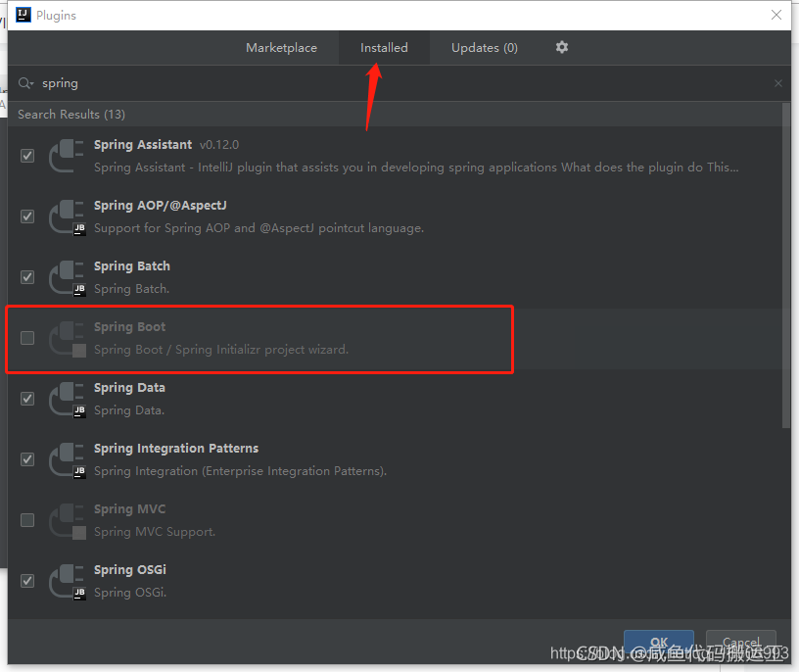Click the Spring OSGi plugin icon

[67, 581]
